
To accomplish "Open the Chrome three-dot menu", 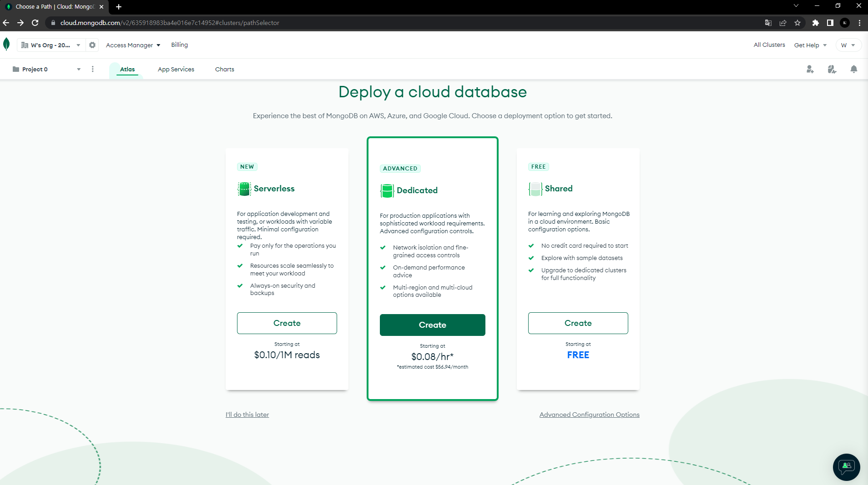I will (859, 23).
